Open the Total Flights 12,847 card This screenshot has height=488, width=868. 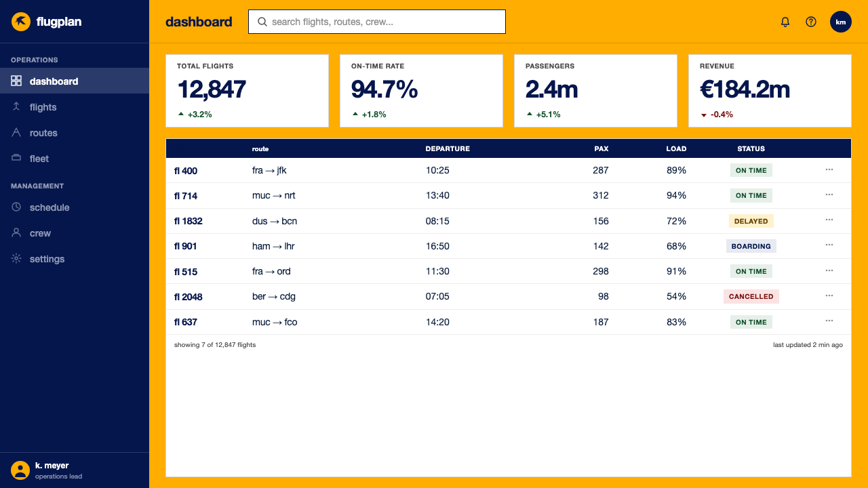pyautogui.click(x=247, y=90)
